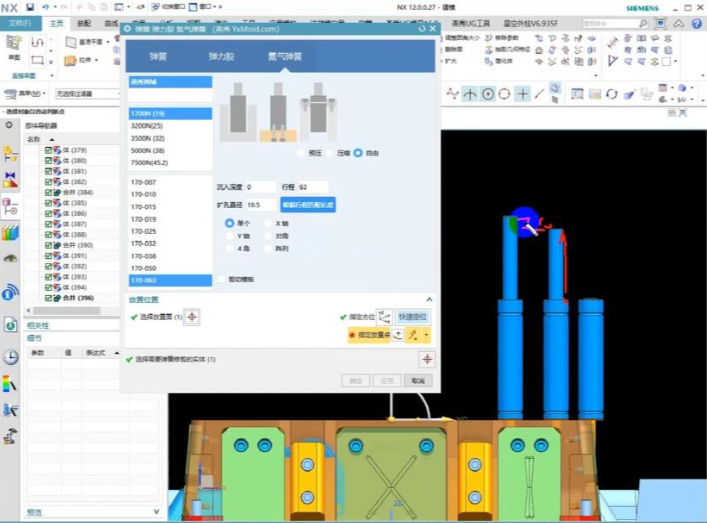
Task: Expand the 预览 panel chevron
Action: click(156, 512)
